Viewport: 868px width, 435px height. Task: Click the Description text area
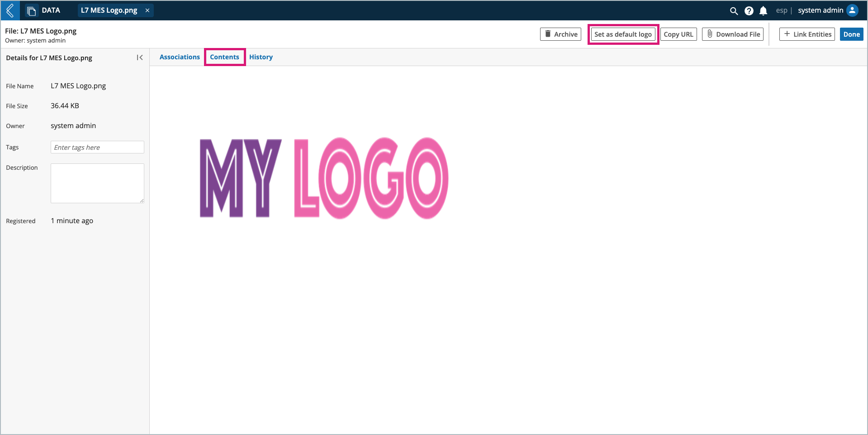(x=97, y=183)
